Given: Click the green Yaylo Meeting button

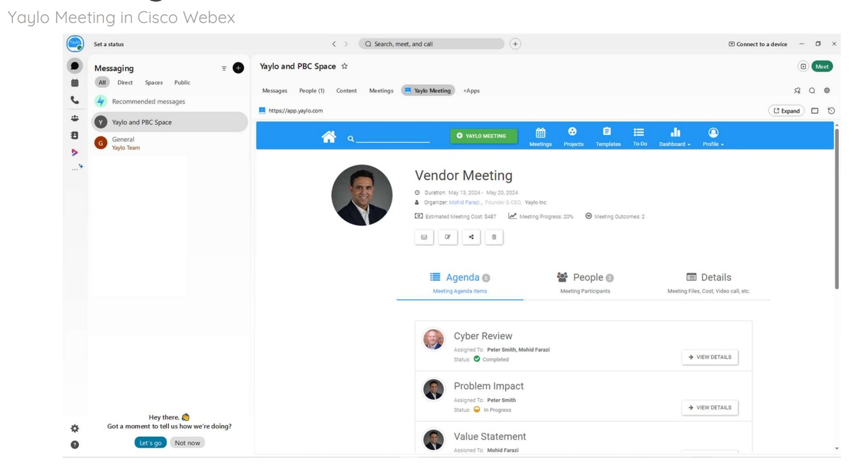Looking at the screenshot, I should [483, 136].
